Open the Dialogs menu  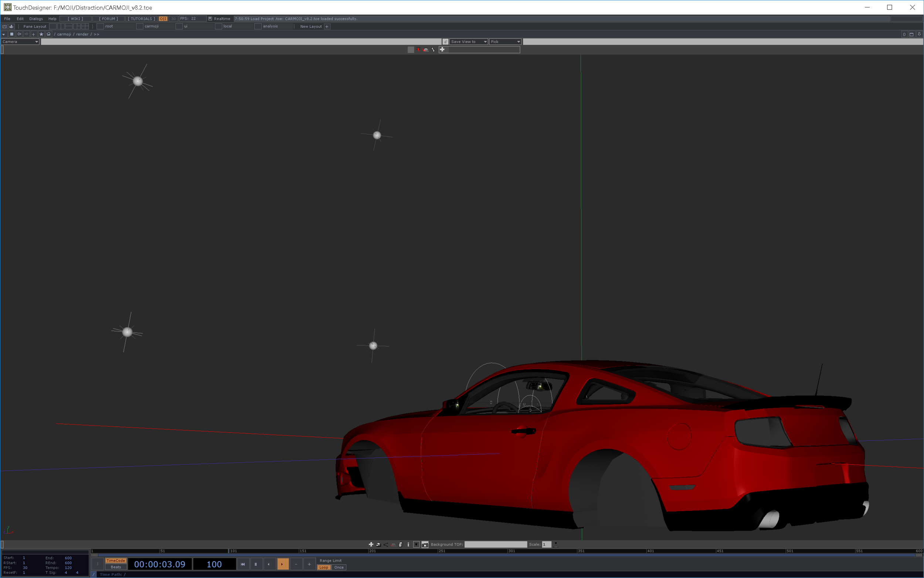[36, 18]
